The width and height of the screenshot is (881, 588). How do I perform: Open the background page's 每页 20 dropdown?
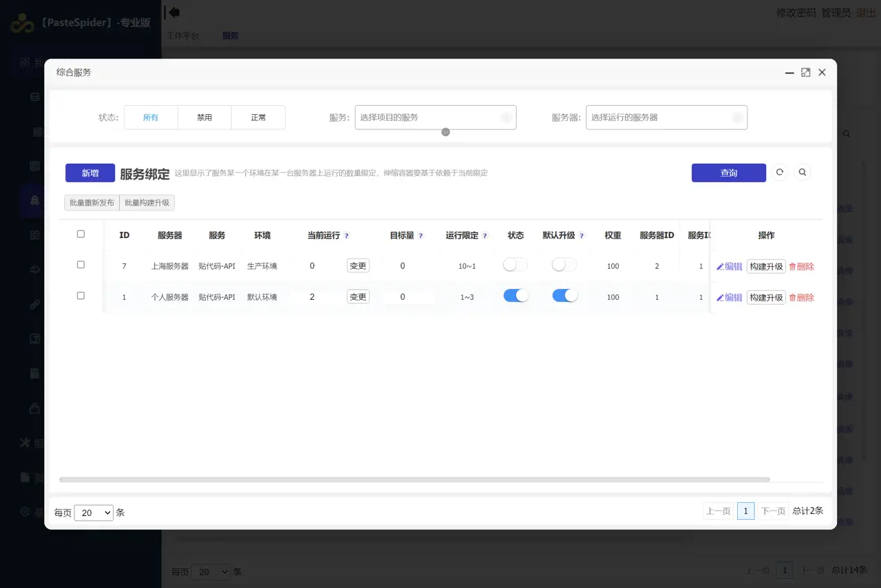211,571
